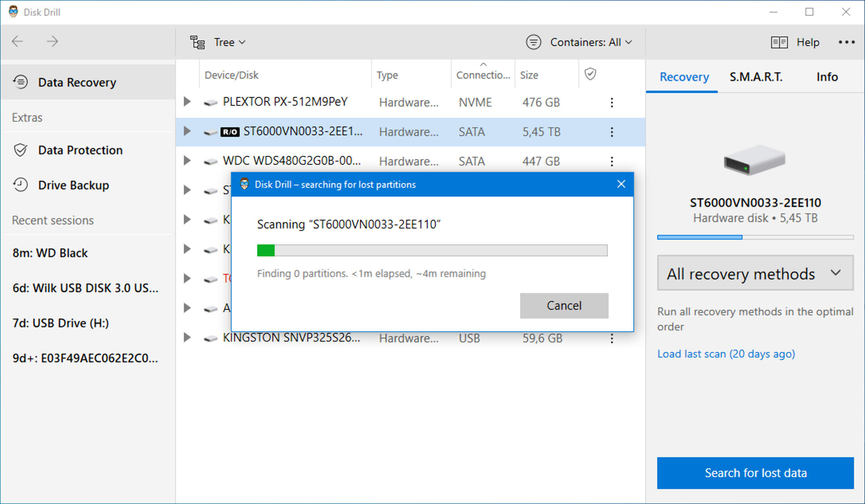Select Data Recovery in the sidebar
The height and width of the screenshot is (504, 865).
click(88, 82)
